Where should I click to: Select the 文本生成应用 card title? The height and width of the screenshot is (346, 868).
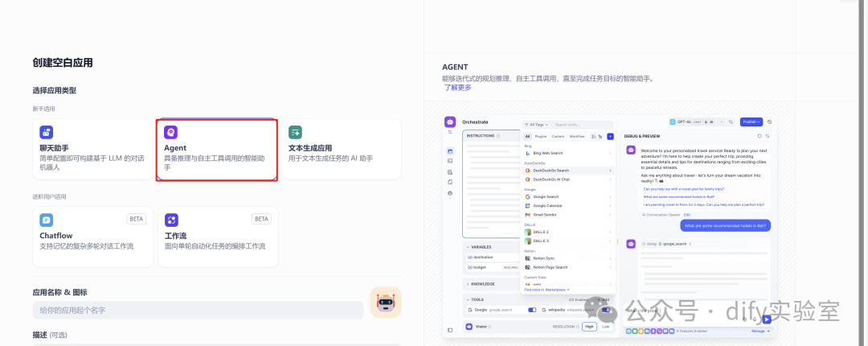(310, 148)
